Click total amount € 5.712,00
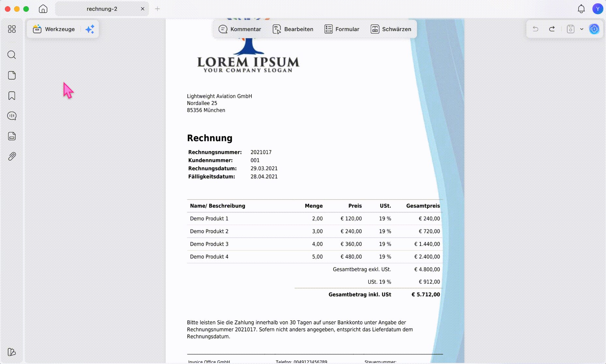606x364 pixels. pyautogui.click(x=426, y=295)
